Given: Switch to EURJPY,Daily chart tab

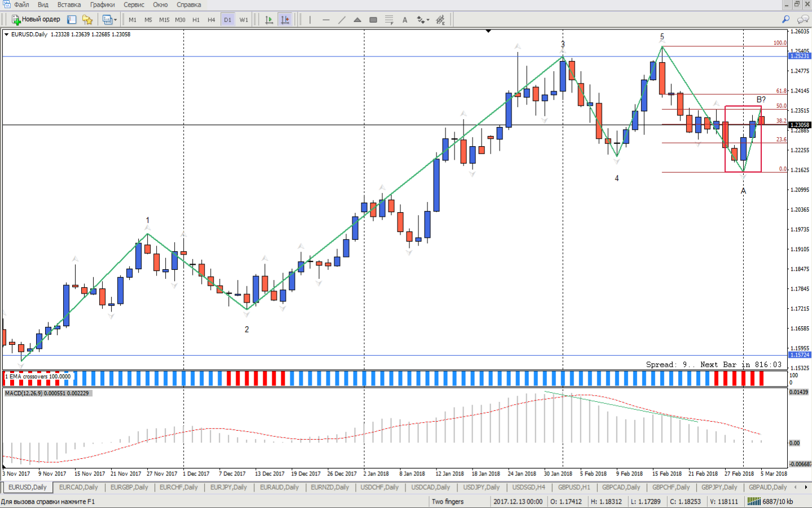Looking at the screenshot, I should click(228, 487).
